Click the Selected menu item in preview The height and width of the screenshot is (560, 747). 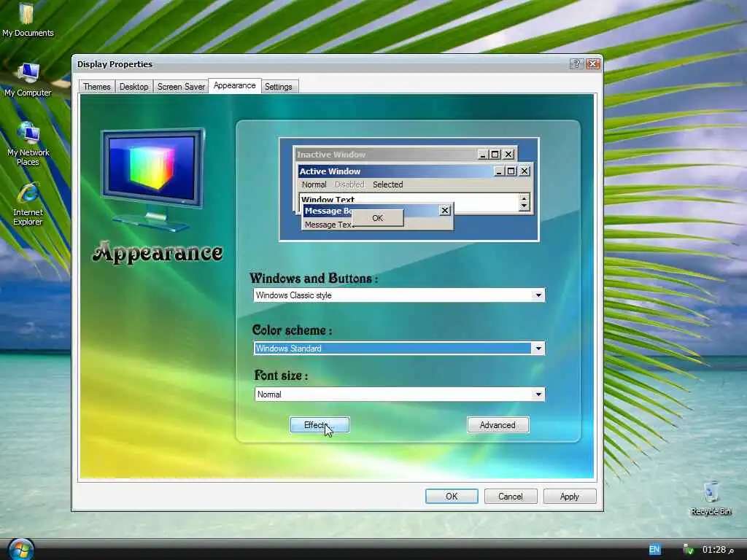(388, 184)
